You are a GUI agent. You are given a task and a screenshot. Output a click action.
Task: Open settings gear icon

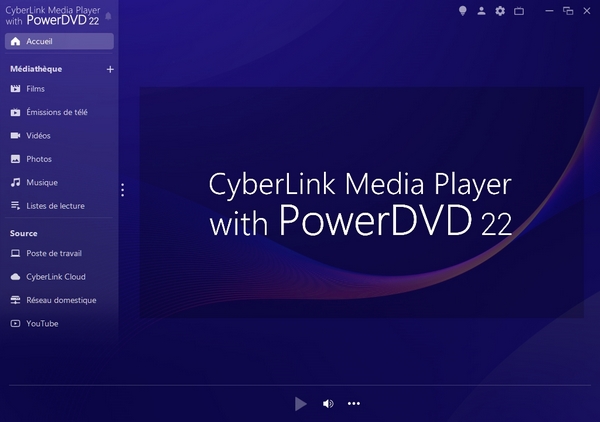[x=500, y=11]
